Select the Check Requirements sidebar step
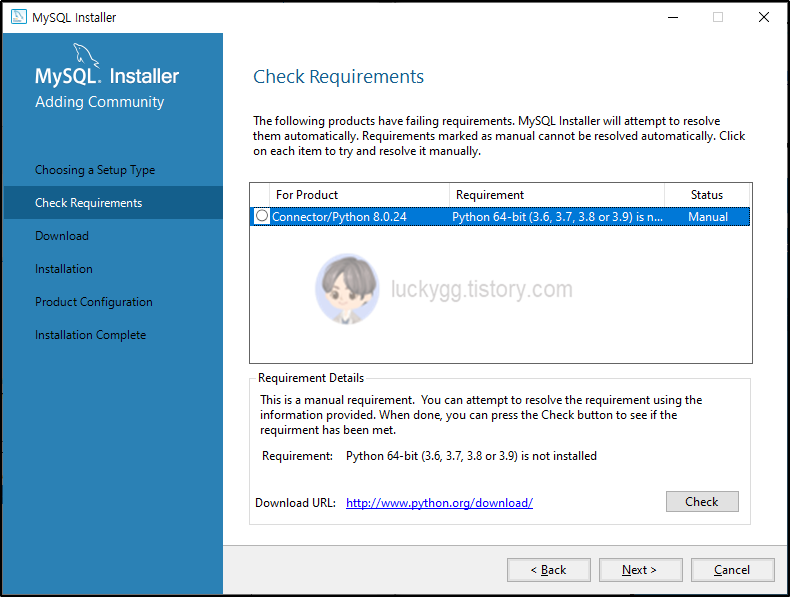This screenshot has height=597, width=790. click(x=113, y=203)
